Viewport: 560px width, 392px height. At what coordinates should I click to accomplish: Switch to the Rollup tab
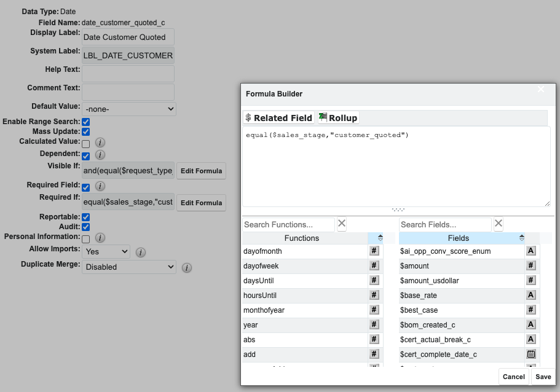coord(337,118)
